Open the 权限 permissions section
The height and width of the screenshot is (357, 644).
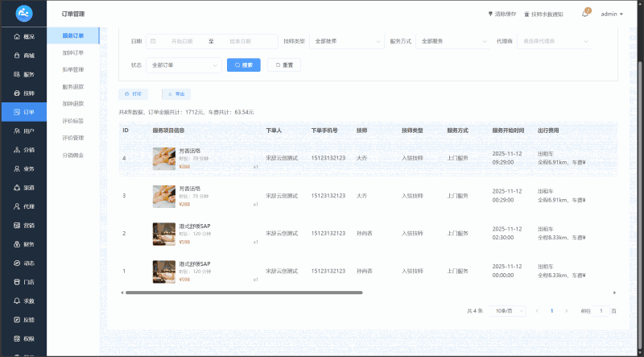coord(24,339)
